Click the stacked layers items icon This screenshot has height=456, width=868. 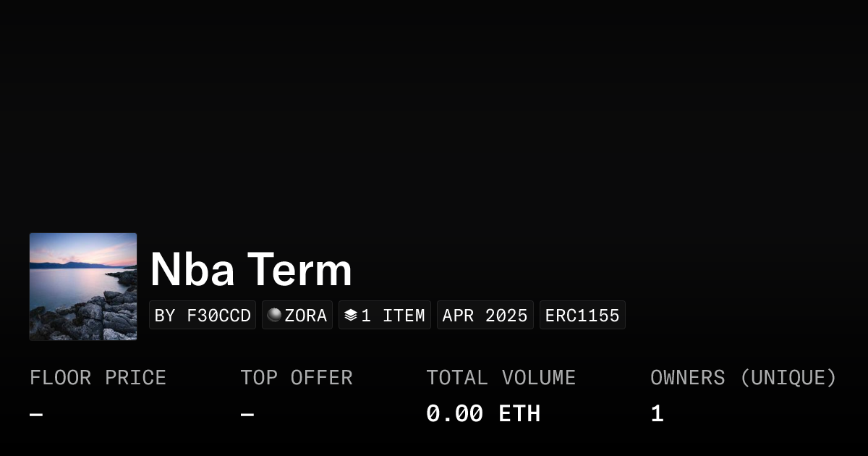click(351, 315)
